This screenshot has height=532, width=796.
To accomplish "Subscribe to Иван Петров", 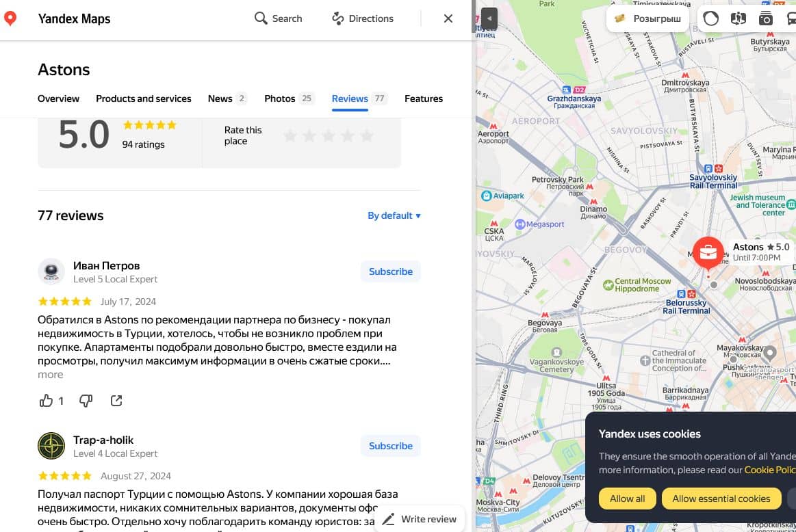I will (x=390, y=271).
